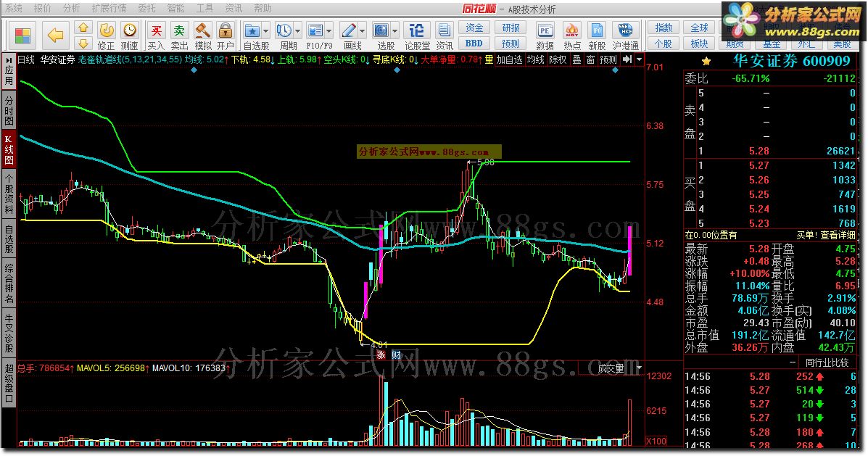
Task: Toggle 除权 ex-rights adjustment
Action: 558,59
